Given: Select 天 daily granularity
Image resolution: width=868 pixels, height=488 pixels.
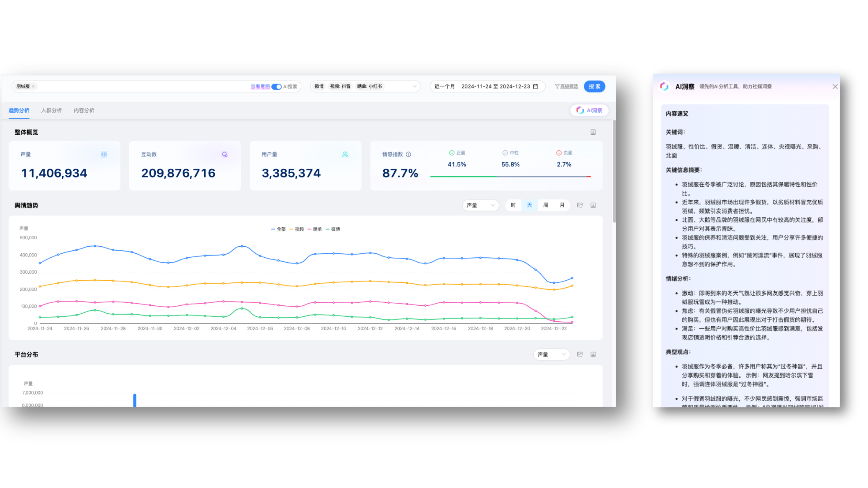Looking at the screenshot, I should click(529, 205).
